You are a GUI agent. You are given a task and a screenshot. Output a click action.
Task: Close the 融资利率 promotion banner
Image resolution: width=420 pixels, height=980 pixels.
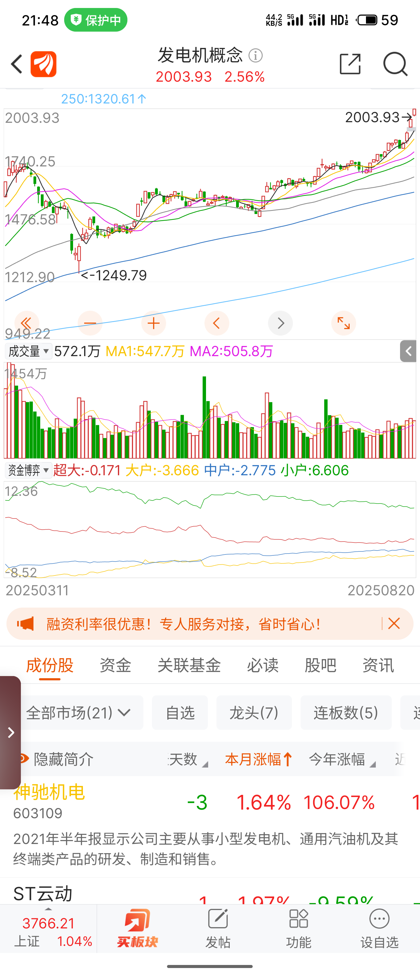394,624
